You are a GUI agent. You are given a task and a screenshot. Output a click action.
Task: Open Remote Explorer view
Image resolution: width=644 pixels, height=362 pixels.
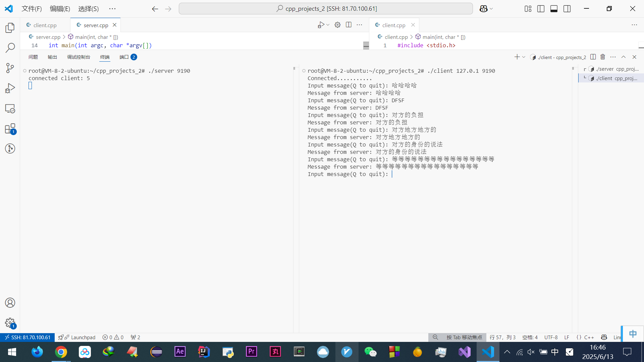[10, 109]
